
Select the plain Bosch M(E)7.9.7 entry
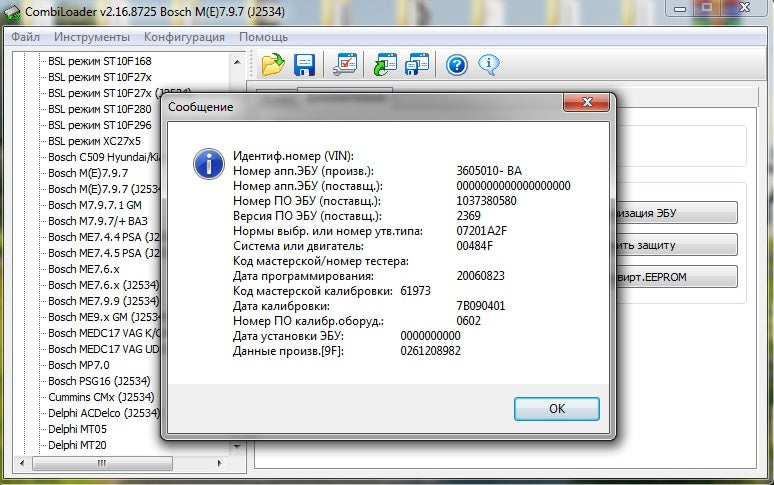[88, 173]
